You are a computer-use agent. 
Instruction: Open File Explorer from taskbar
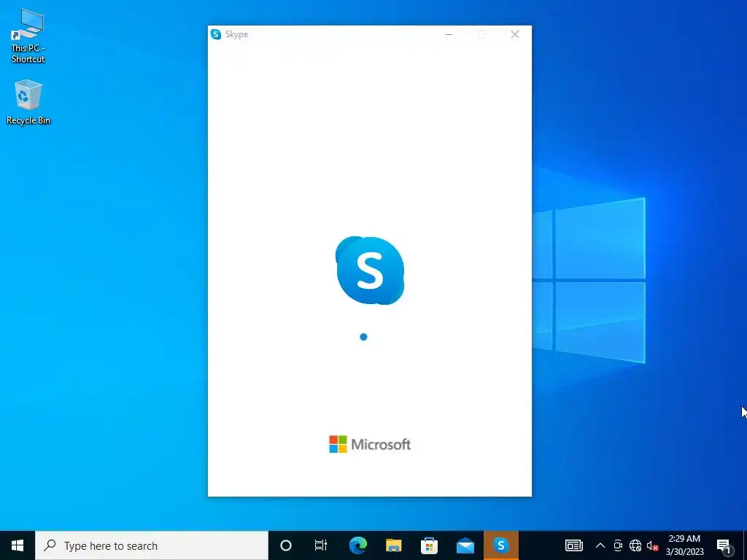click(393, 545)
